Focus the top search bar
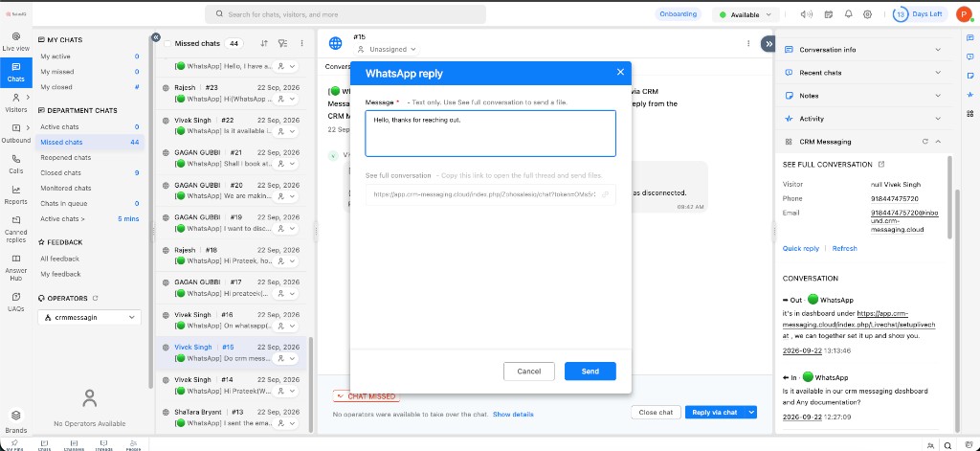This screenshot has height=451, width=980. click(345, 14)
